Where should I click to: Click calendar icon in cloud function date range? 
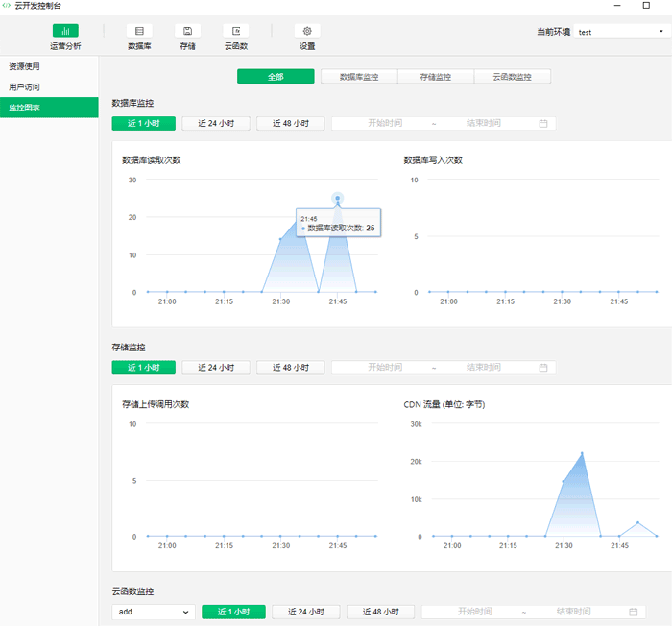(x=633, y=612)
